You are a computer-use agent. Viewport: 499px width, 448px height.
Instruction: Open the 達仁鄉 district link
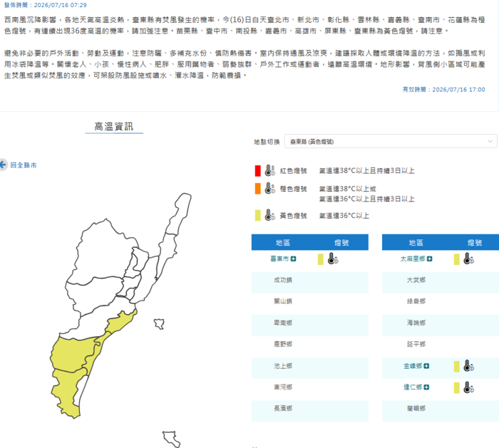(413, 387)
